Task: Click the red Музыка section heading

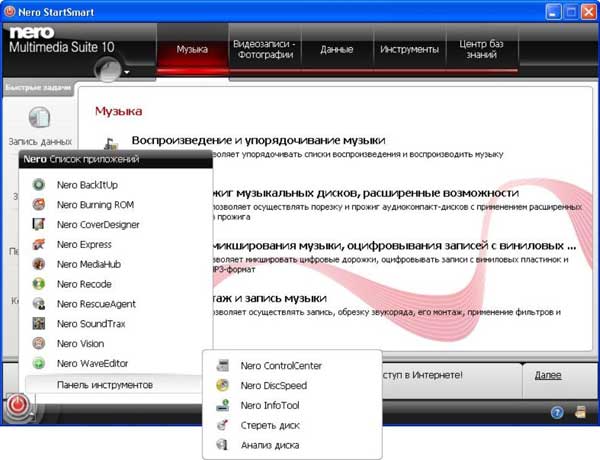Action: [x=119, y=111]
